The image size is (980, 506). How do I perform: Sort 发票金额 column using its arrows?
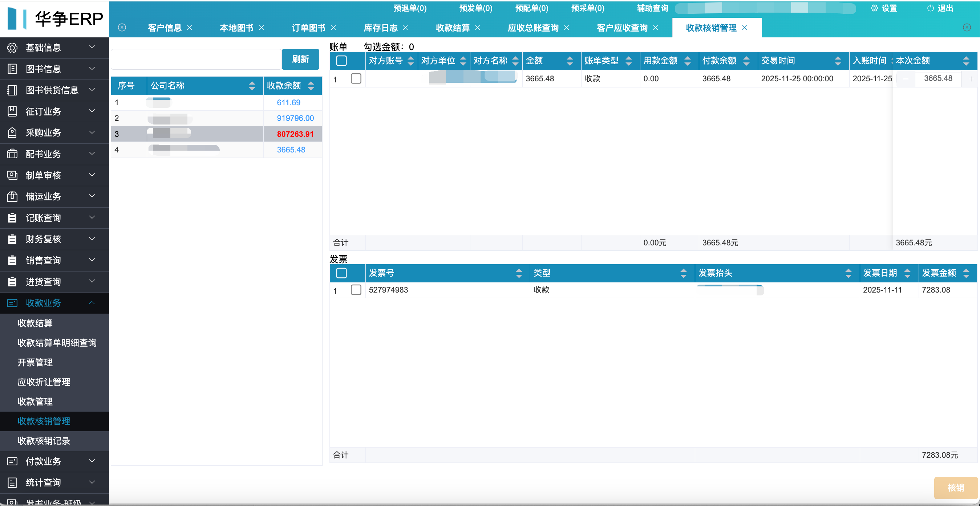[966, 273]
